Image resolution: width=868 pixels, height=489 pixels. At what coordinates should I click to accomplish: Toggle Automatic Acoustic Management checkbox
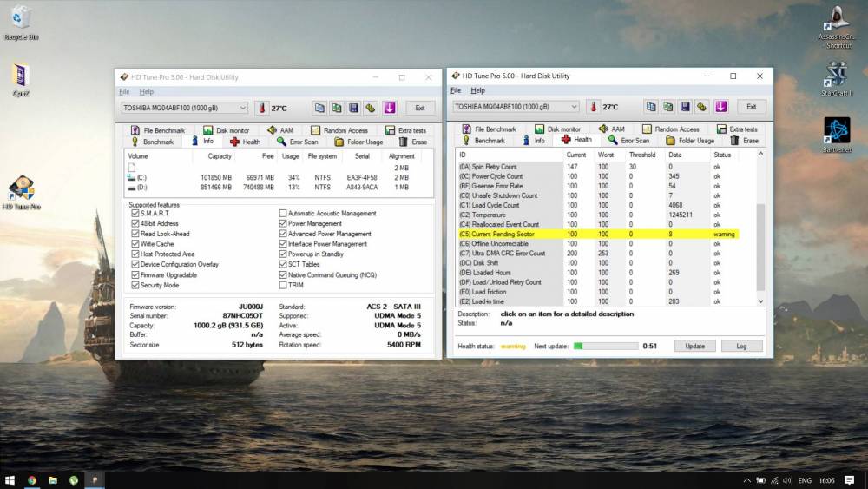tap(283, 213)
